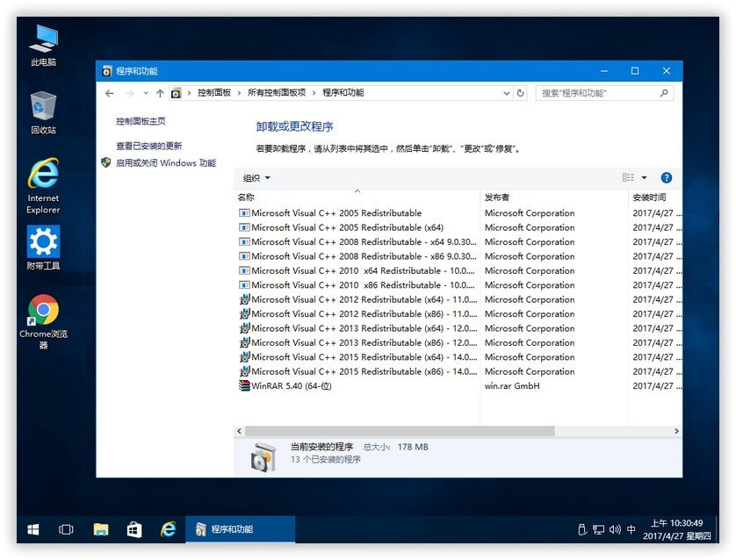Click the search magnifier icon
Screen dimensions: 736x560
pyautogui.click(x=664, y=93)
